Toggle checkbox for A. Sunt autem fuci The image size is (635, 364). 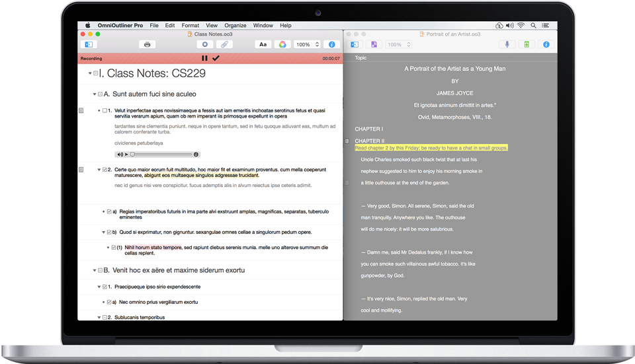click(100, 94)
